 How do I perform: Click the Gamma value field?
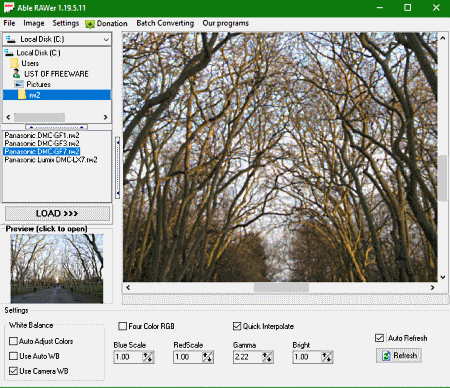[x=247, y=357]
